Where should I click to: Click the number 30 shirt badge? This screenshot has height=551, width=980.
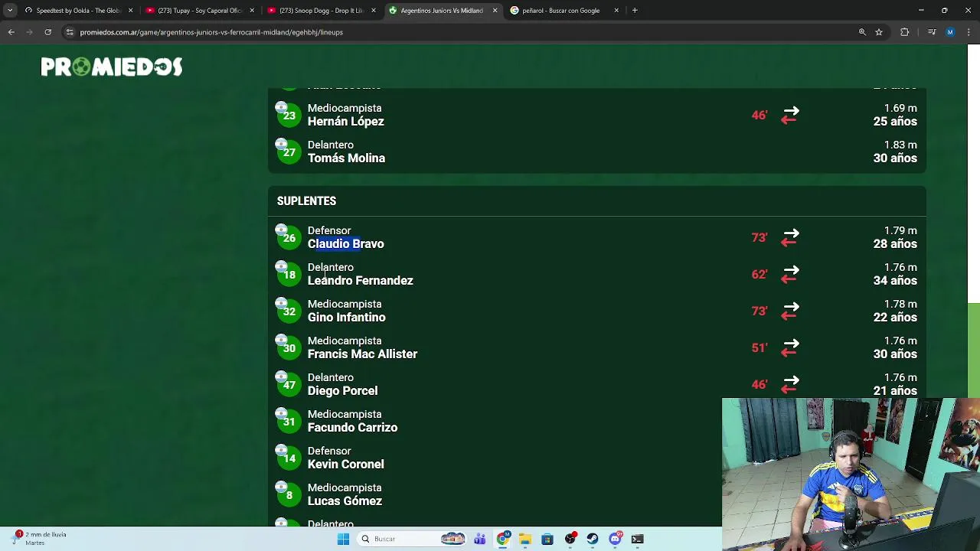(x=289, y=348)
